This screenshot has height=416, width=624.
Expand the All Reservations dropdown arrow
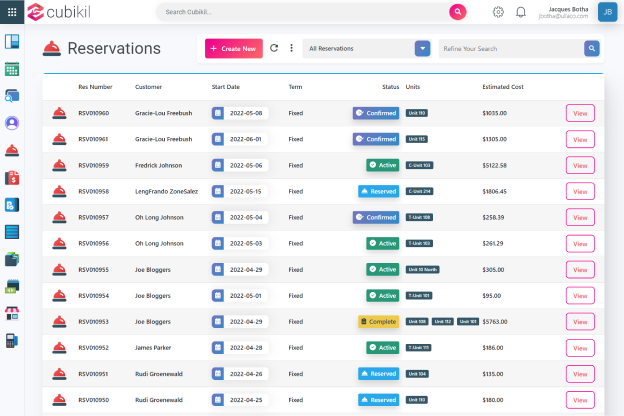tap(423, 49)
